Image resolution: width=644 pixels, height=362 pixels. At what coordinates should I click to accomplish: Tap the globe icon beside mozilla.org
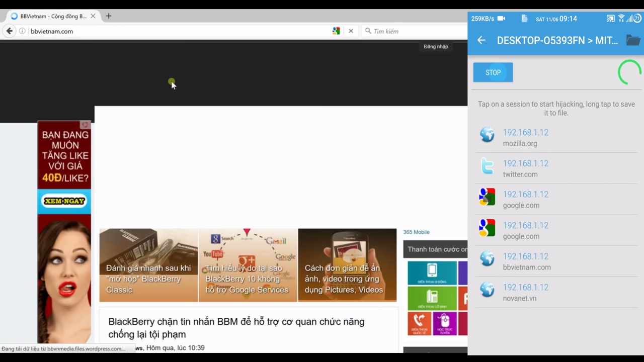(x=487, y=135)
